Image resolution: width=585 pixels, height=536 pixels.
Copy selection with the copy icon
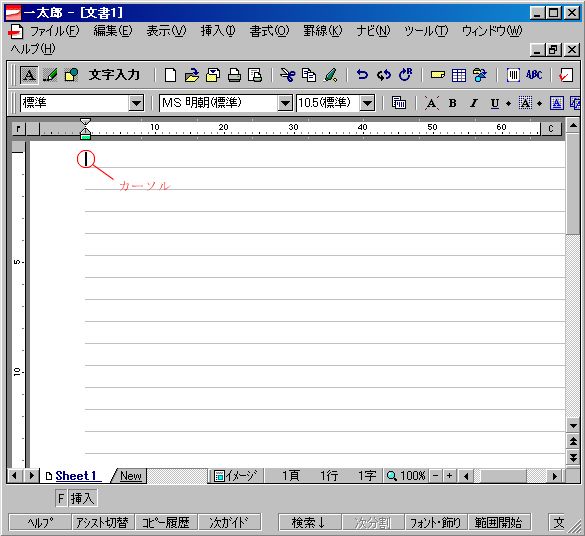coord(309,75)
